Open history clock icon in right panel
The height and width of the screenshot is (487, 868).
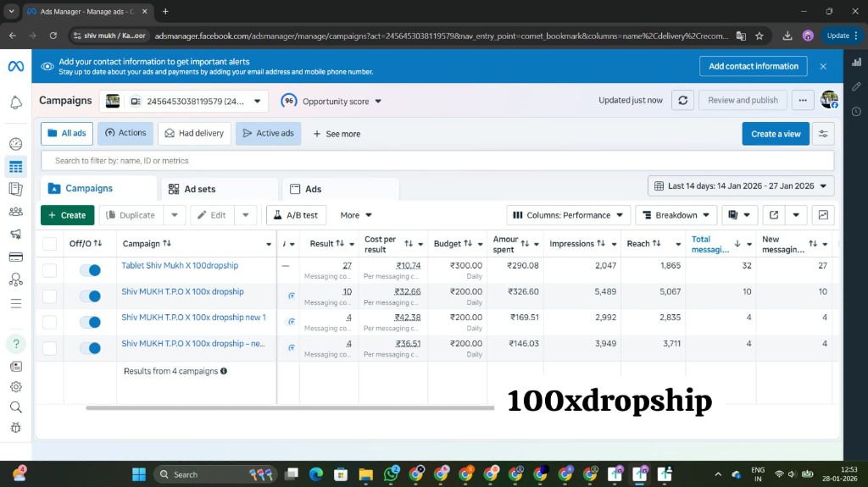pyautogui.click(x=856, y=111)
